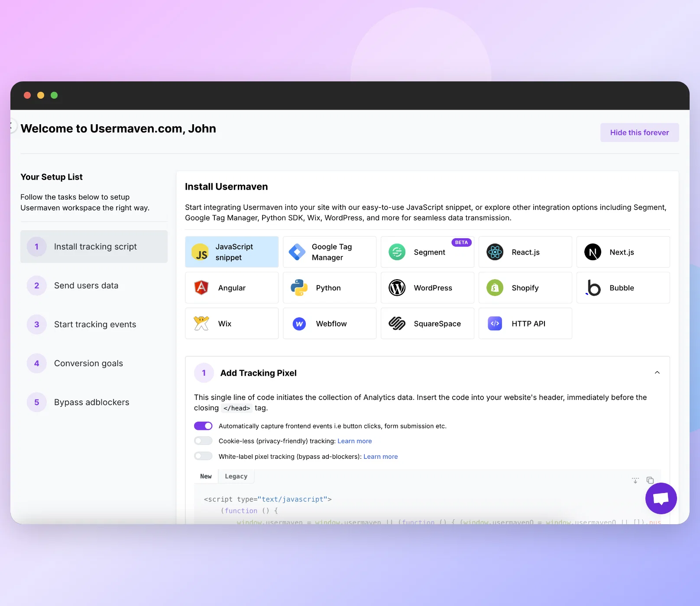Choose the Google Tag Manager icon
Screen dimensions: 700x606
tap(297, 252)
